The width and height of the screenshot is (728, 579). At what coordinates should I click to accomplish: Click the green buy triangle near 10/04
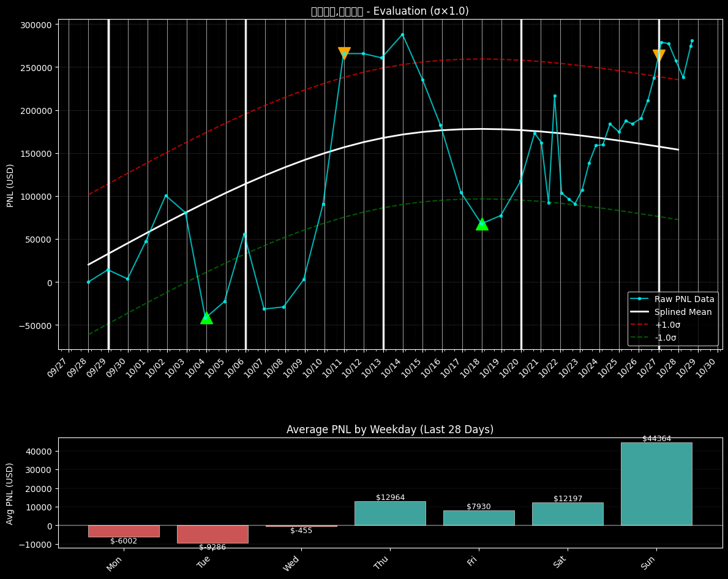(206, 317)
